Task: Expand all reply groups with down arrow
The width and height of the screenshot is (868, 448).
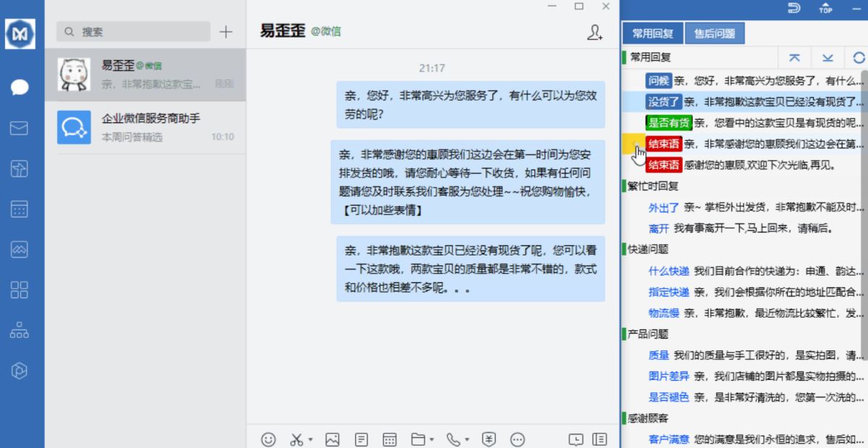Action: [x=827, y=57]
